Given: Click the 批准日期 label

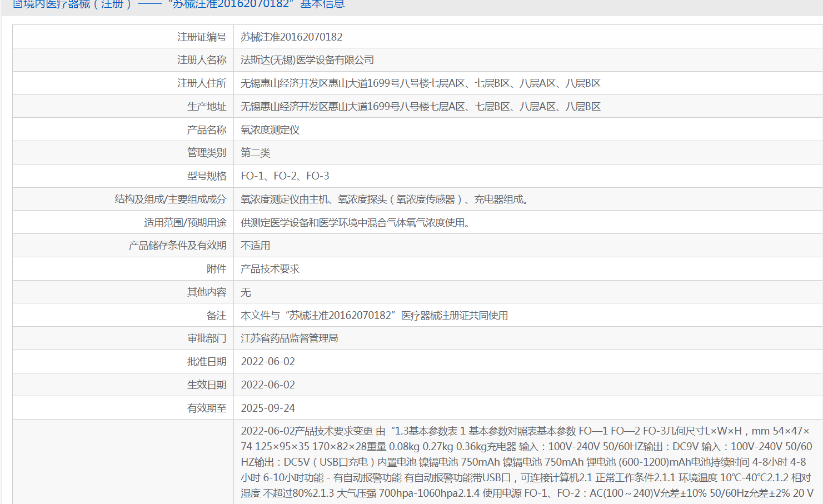Looking at the screenshot, I should 207,362.
